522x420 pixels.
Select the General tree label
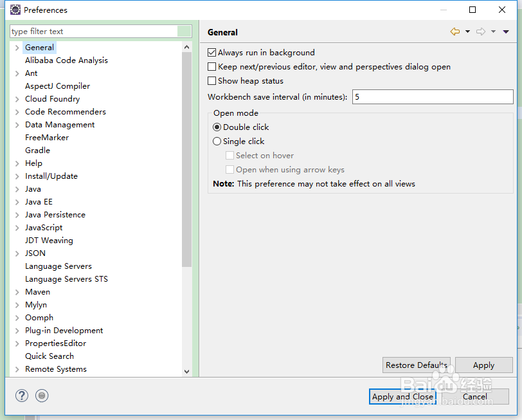click(39, 48)
